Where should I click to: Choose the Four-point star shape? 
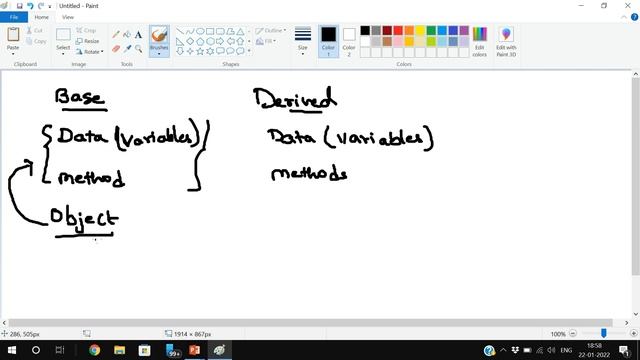tap(190, 51)
